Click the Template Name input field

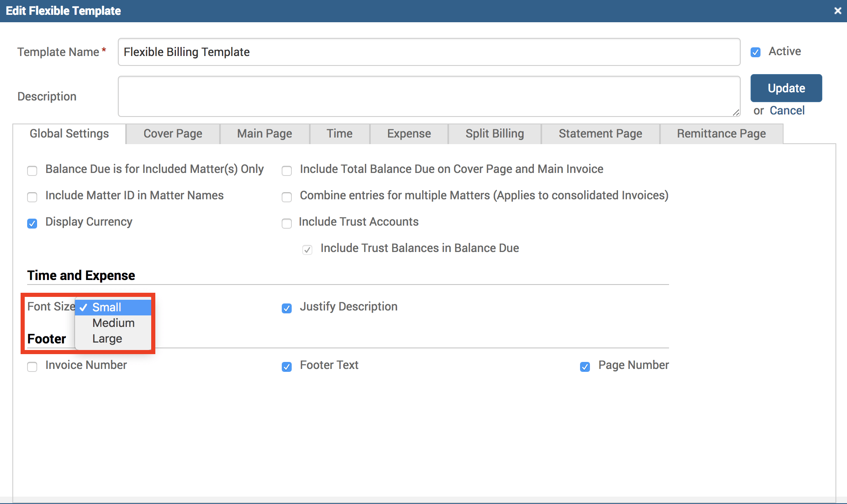tap(428, 52)
